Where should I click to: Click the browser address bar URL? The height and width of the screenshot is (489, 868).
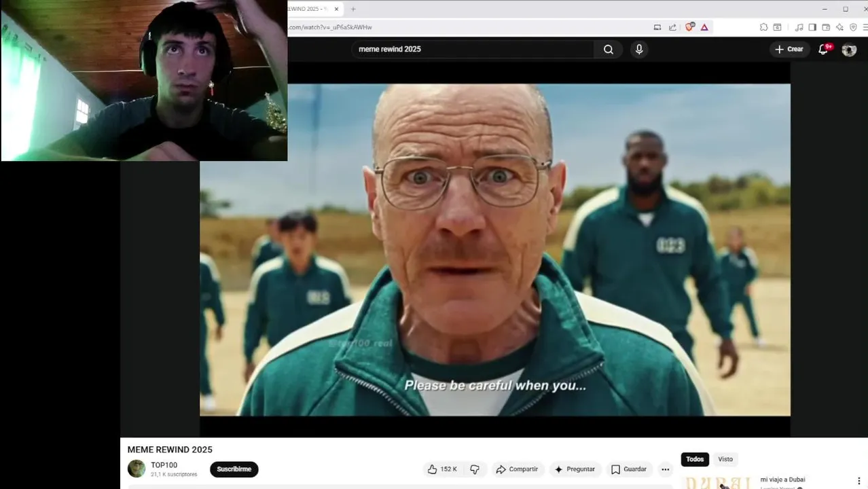click(330, 27)
